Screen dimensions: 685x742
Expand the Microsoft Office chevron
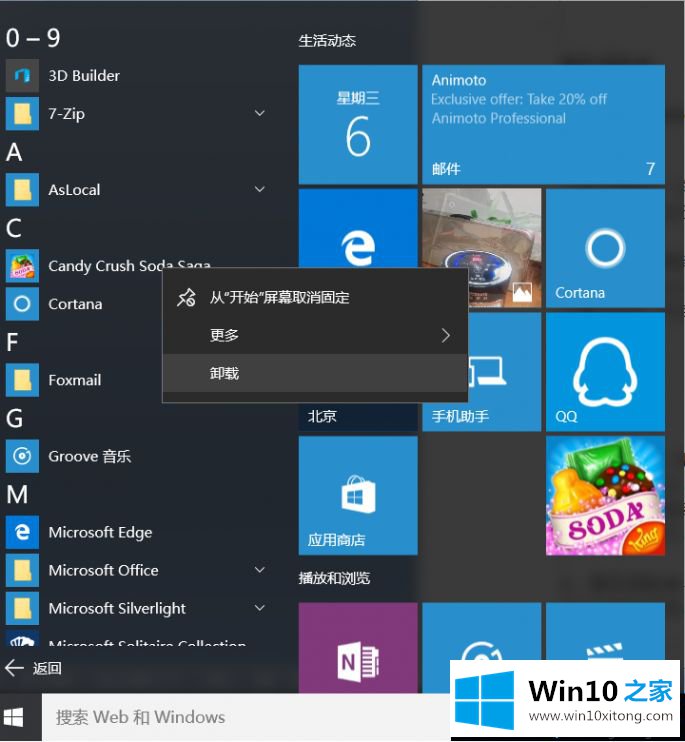pos(260,570)
